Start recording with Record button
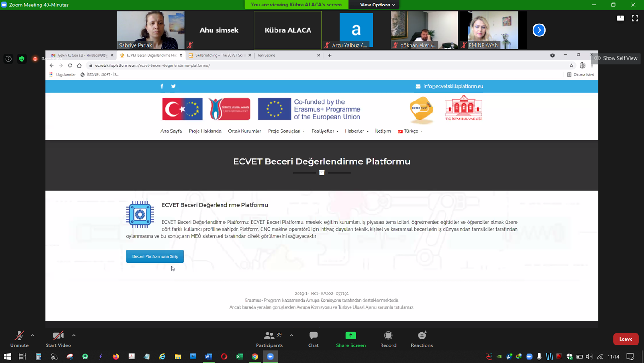The height and width of the screenshot is (363, 644). (388, 339)
